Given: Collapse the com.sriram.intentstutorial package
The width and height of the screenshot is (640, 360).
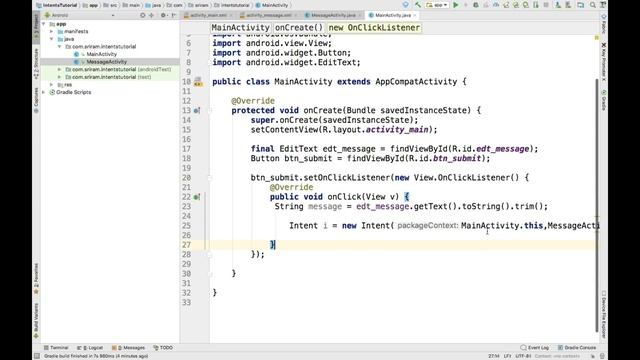Looking at the screenshot, I should 60,47.
